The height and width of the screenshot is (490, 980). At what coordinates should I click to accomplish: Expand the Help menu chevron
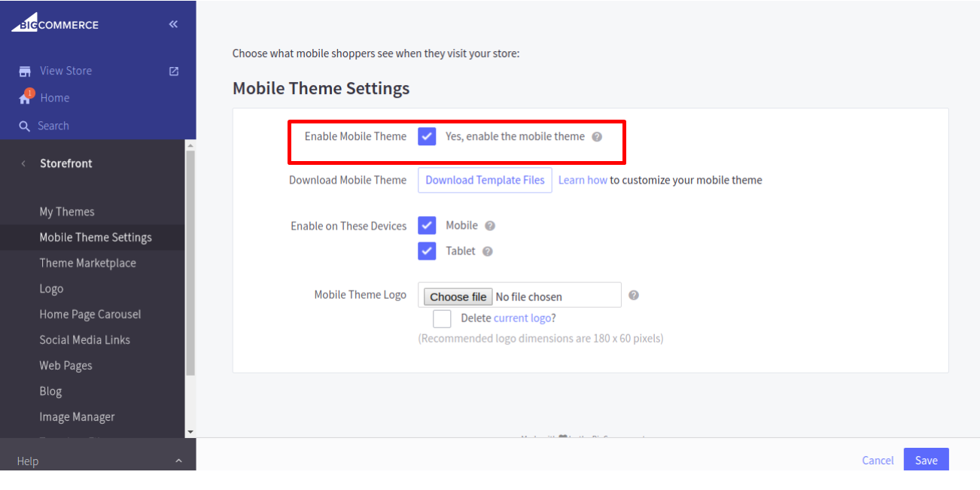pos(178,461)
